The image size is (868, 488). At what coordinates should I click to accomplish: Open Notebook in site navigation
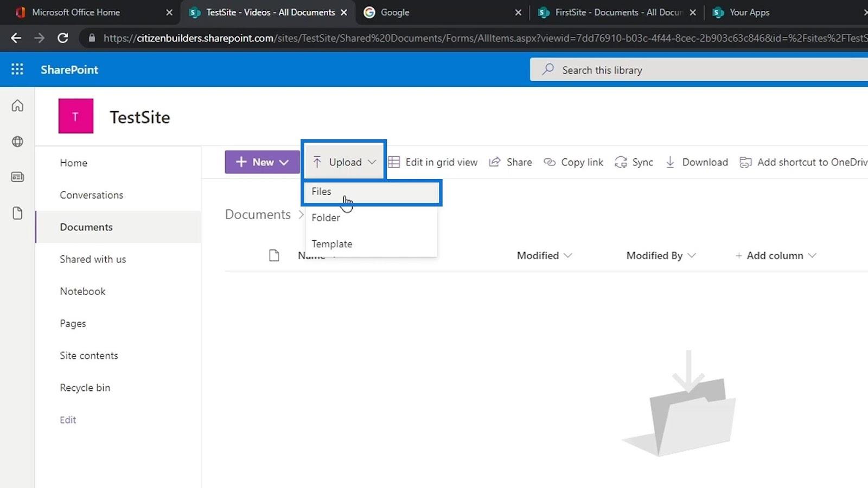point(82,291)
